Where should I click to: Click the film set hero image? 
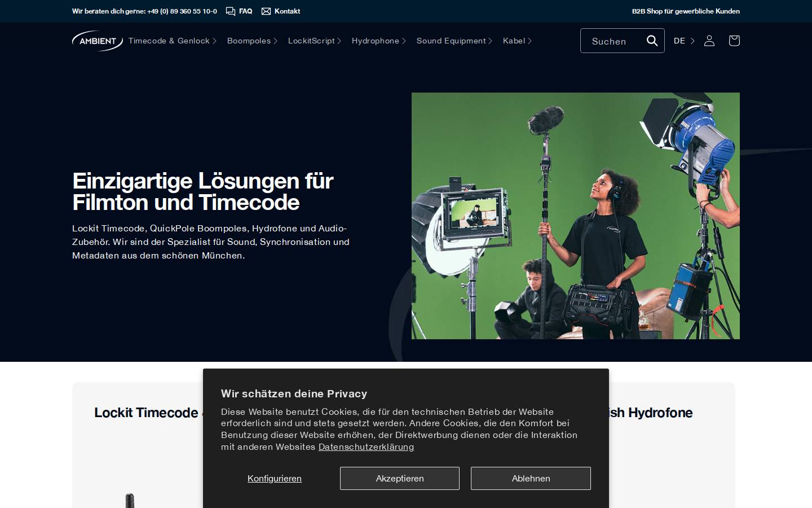click(576, 216)
